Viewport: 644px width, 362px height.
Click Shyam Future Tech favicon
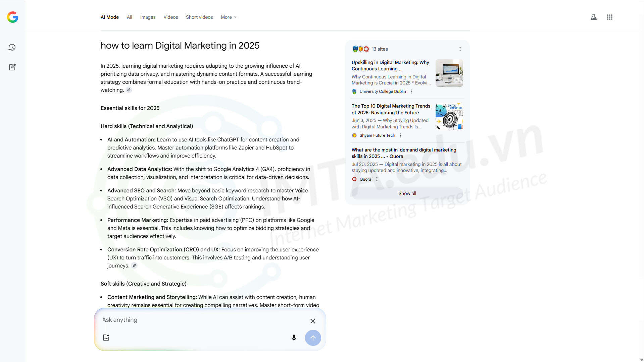click(354, 135)
